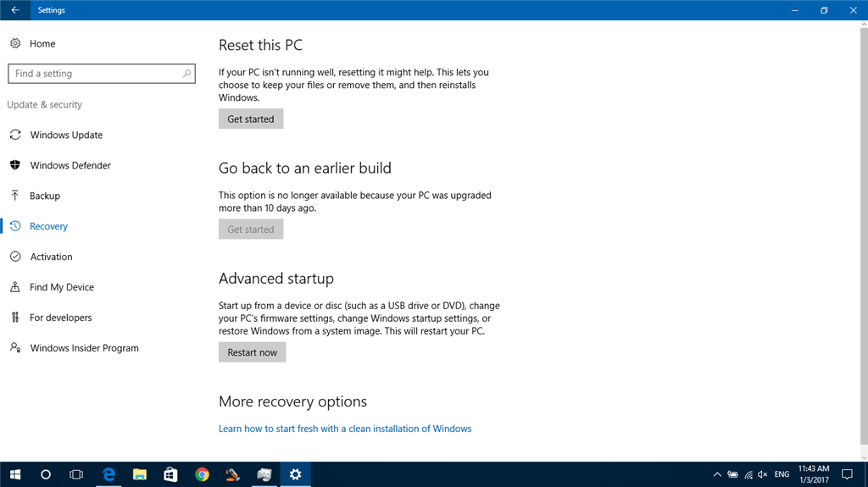Go to the Backup section

pos(45,196)
